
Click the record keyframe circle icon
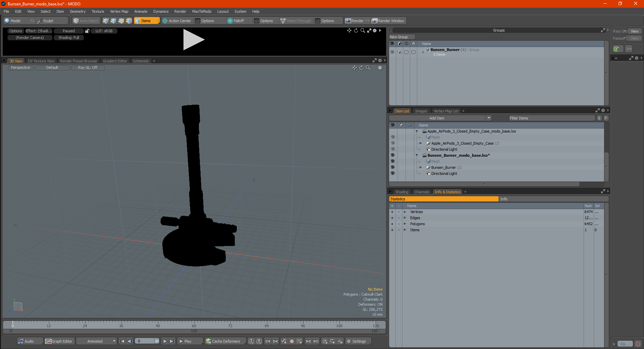[292, 341]
